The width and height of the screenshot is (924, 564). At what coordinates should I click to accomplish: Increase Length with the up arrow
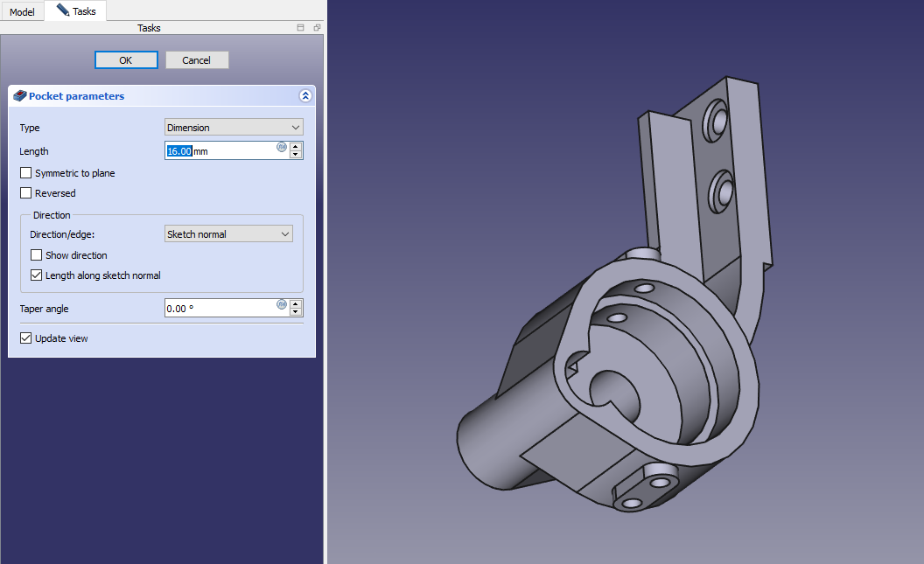tap(296, 147)
